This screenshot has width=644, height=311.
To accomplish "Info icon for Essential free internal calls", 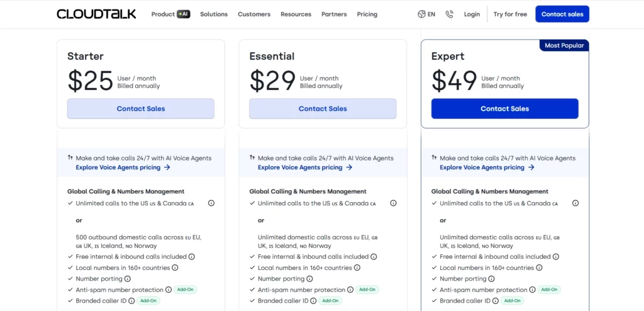I will click(374, 257).
